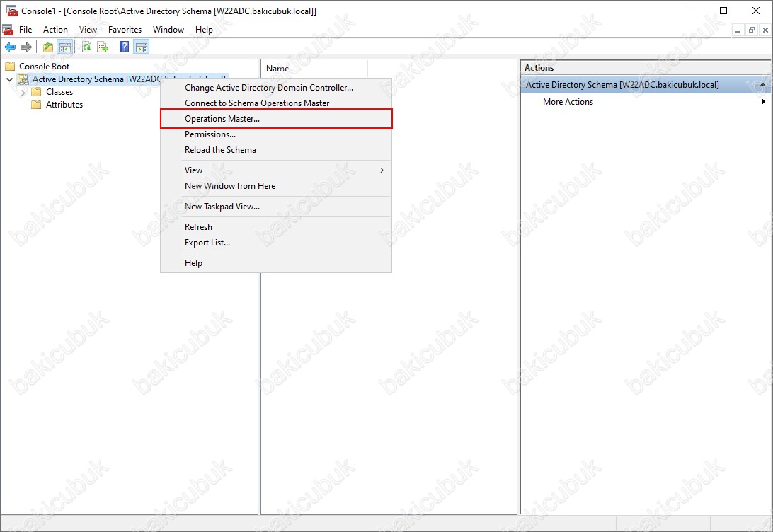Open the Window menu
773x532 pixels.
(x=168, y=30)
